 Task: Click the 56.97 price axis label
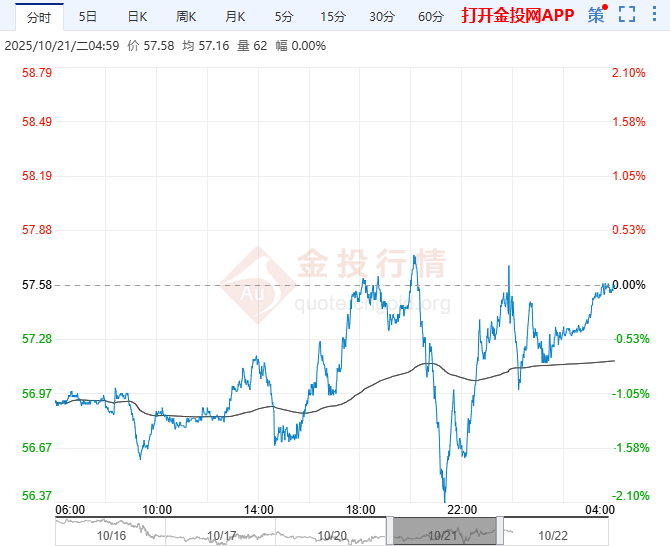(x=37, y=393)
